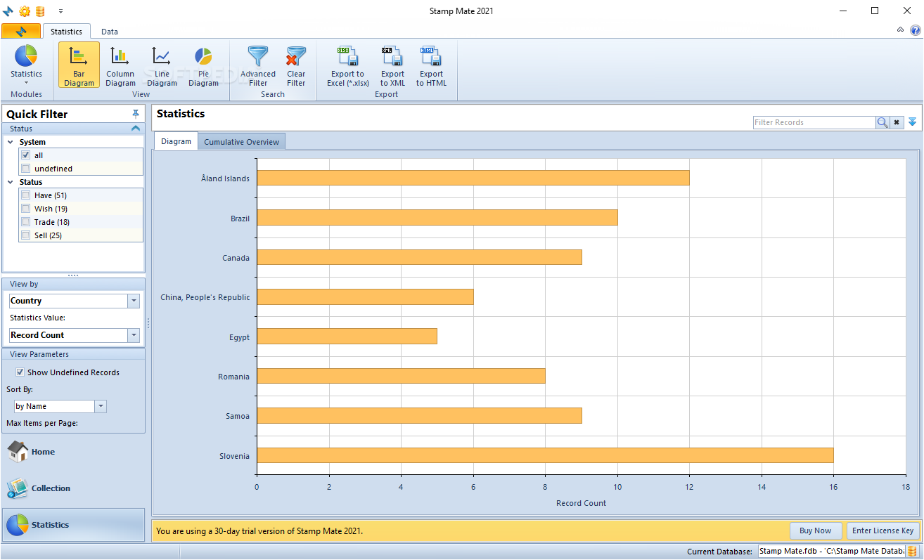Open the Cumulative Overview tab
This screenshot has width=924, height=560.
pyautogui.click(x=241, y=142)
